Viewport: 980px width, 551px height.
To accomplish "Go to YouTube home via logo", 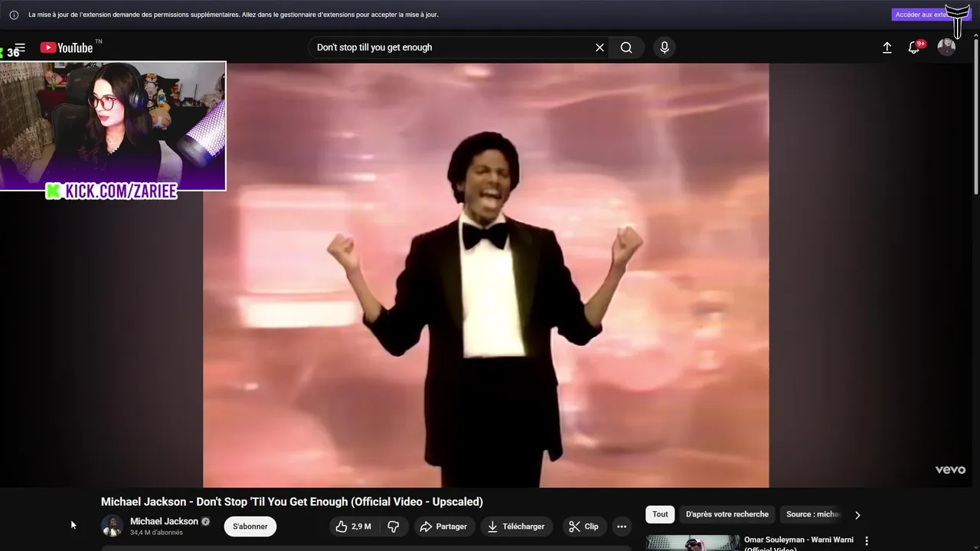I will 67,47.
